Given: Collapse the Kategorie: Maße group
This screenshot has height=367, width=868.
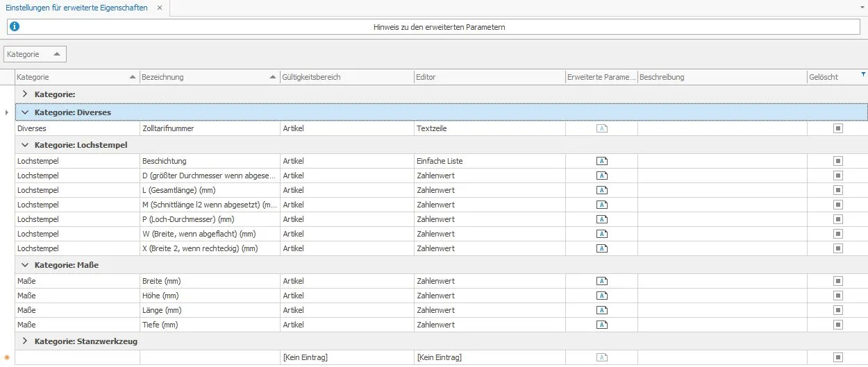Looking at the screenshot, I should (25, 265).
